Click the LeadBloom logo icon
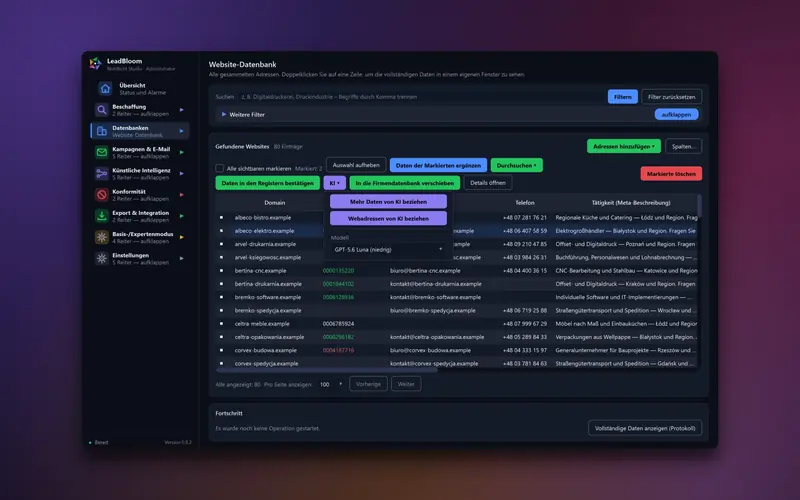Viewport: 800px width, 500px height. [x=95, y=63]
